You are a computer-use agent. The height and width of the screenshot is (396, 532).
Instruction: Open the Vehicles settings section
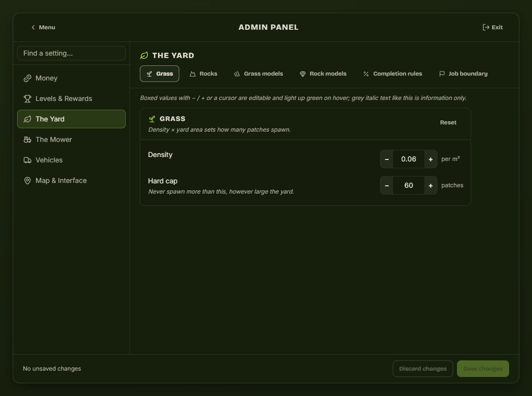[71, 160]
